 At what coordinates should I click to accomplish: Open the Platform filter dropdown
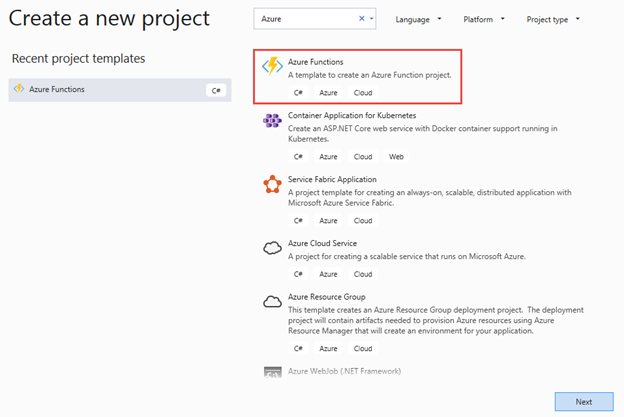[x=484, y=19]
